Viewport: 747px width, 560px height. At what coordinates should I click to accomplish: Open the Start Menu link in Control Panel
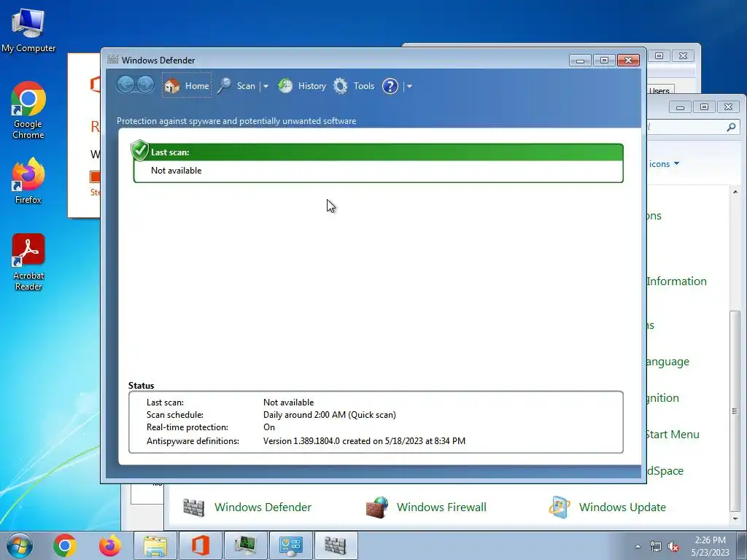(x=672, y=435)
